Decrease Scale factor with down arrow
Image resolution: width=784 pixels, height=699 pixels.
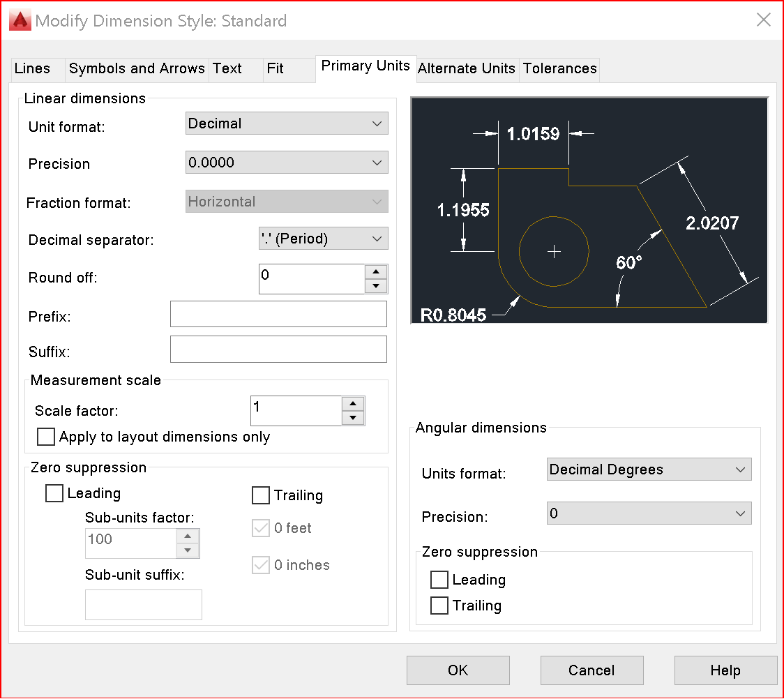click(x=353, y=417)
